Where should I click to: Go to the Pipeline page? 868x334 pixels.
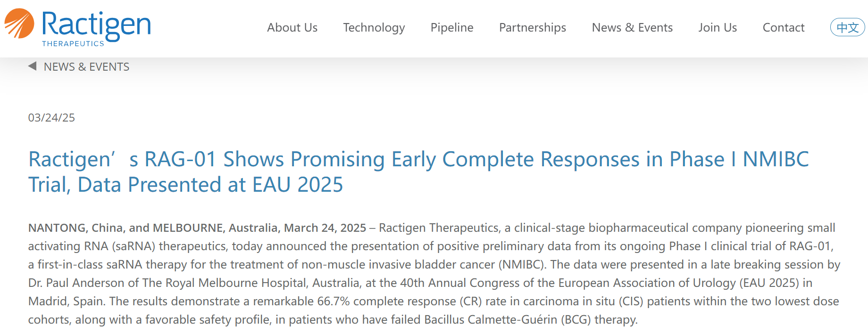pos(452,28)
